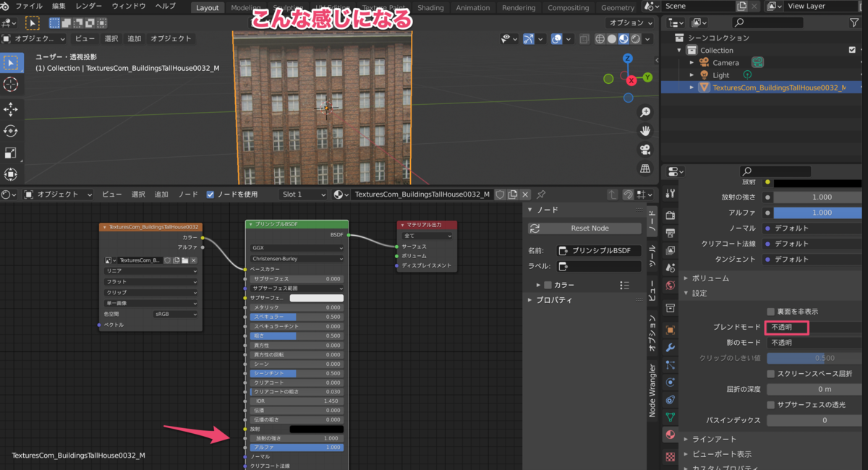
Task: Switch viewport to solid shading
Action: pos(612,39)
